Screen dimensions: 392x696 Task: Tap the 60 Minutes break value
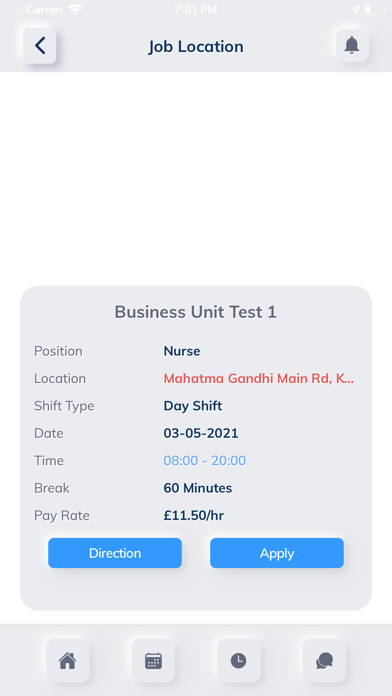coord(198,488)
